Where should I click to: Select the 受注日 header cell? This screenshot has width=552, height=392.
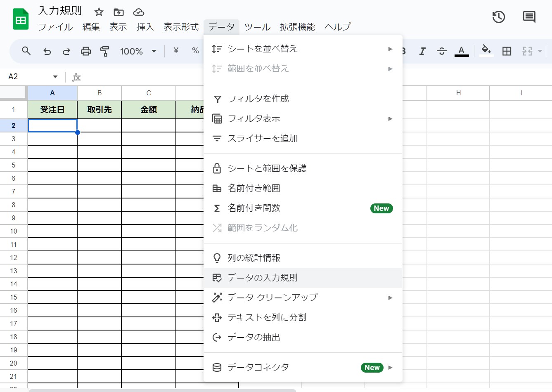tap(52, 109)
